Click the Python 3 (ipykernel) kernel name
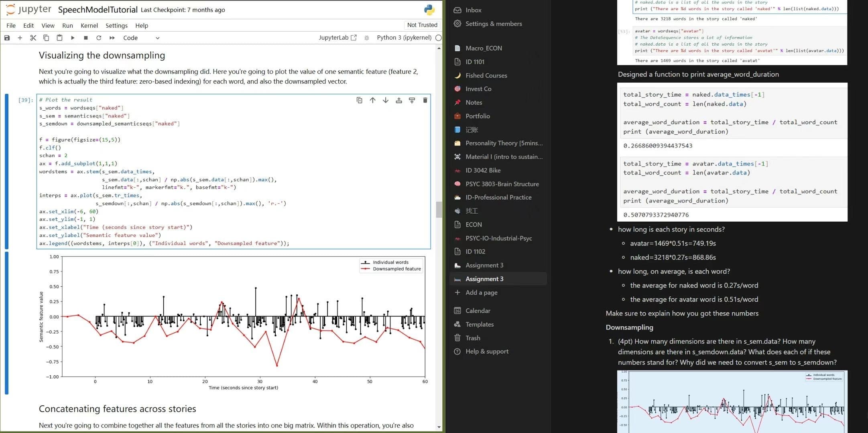This screenshot has width=868, height=433. click(x=404, y=38)
